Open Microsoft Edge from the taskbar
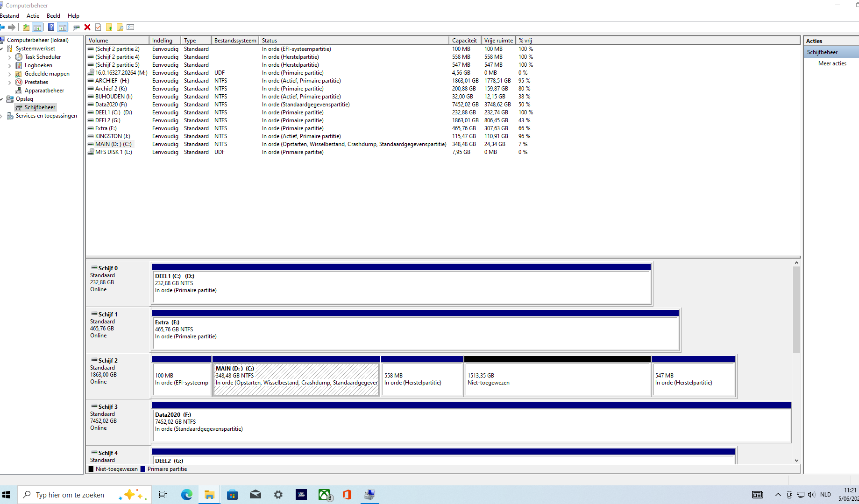The height and width of the screenshot is (504, 859). (x=186, y=495)
